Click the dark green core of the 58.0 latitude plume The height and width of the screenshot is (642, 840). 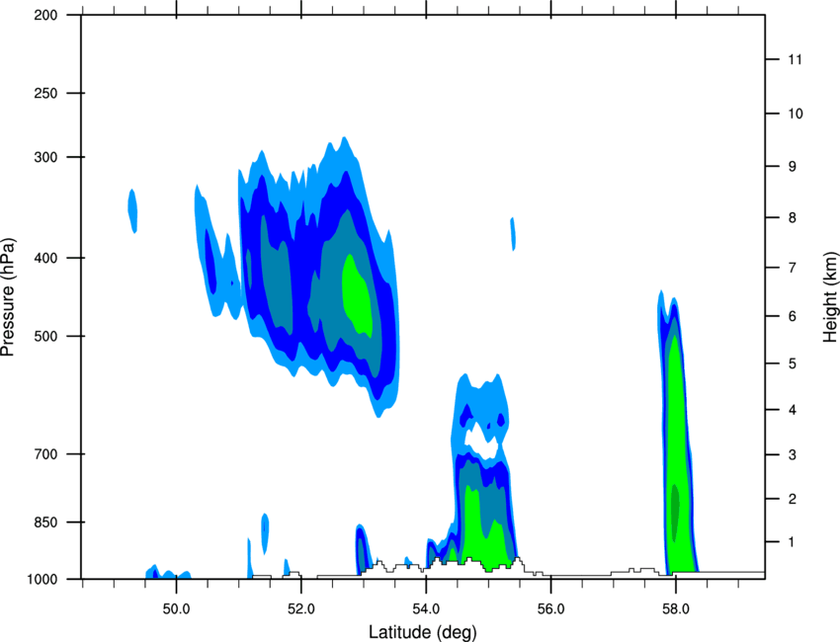pos(675,513)
